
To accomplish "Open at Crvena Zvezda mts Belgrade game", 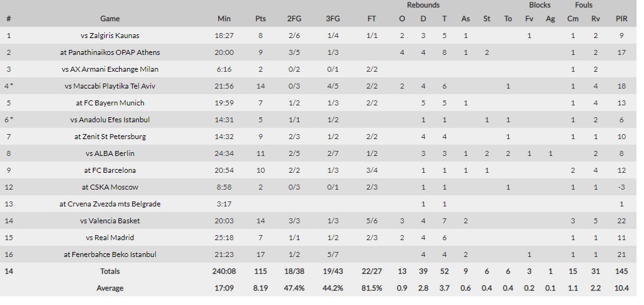I will (x=110, y=205).
